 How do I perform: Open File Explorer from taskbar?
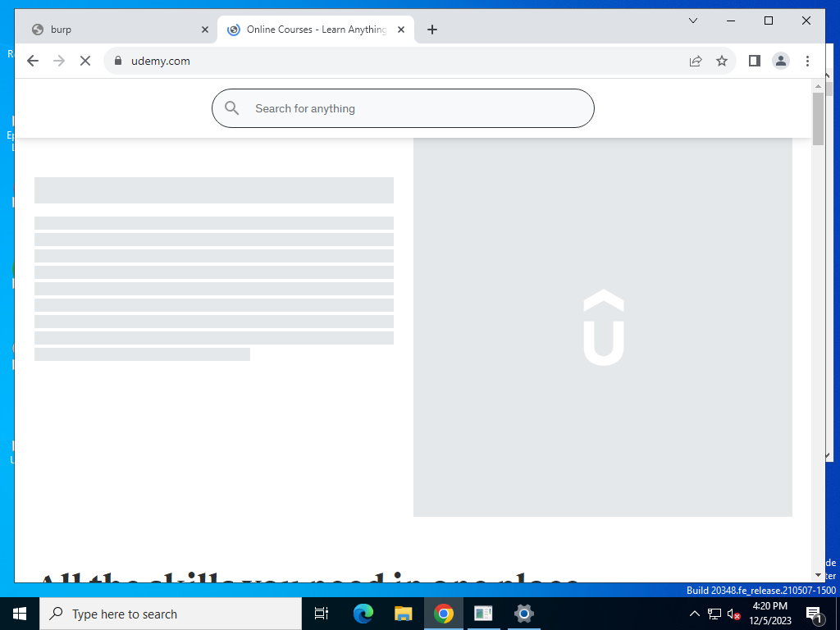pyautogui.click(x=403, y=614)
